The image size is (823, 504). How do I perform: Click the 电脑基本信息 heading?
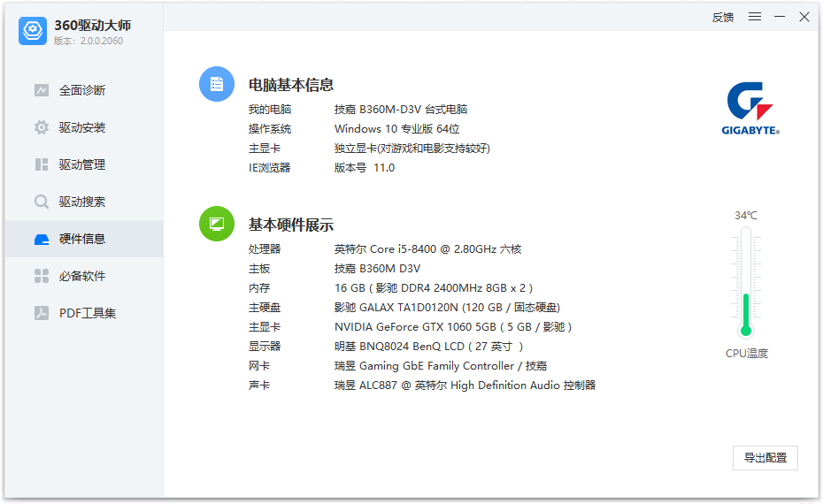tap(291, 85)
